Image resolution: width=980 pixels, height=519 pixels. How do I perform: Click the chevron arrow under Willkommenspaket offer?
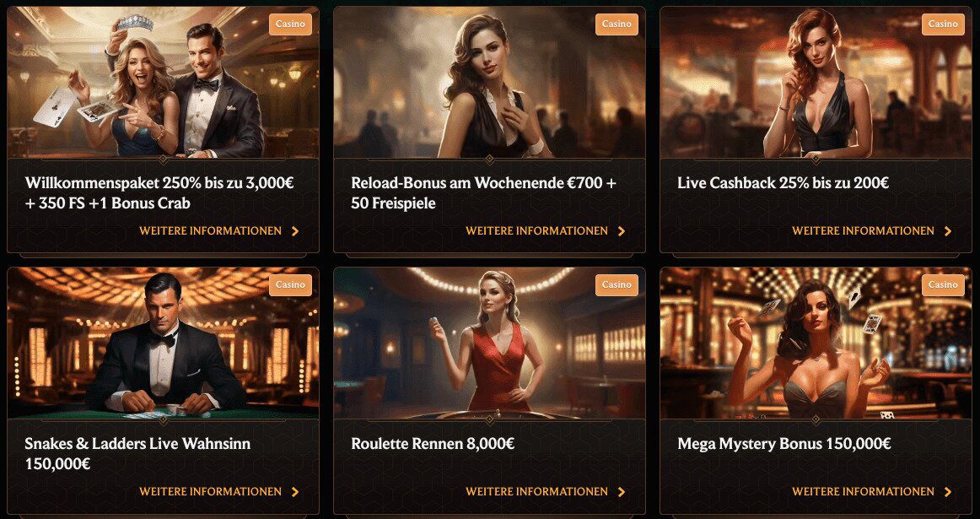[x=296, y=230]
